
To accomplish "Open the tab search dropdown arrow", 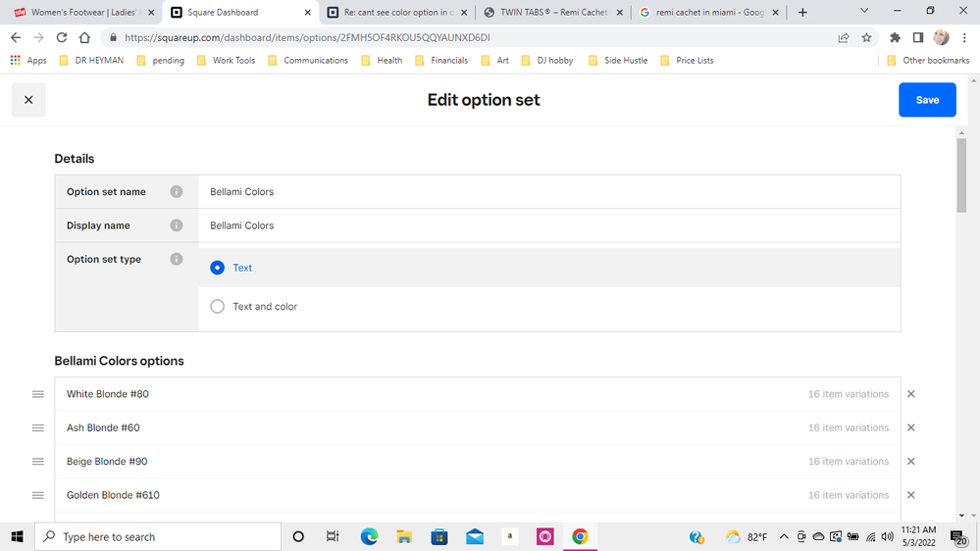I will (864, 12).
